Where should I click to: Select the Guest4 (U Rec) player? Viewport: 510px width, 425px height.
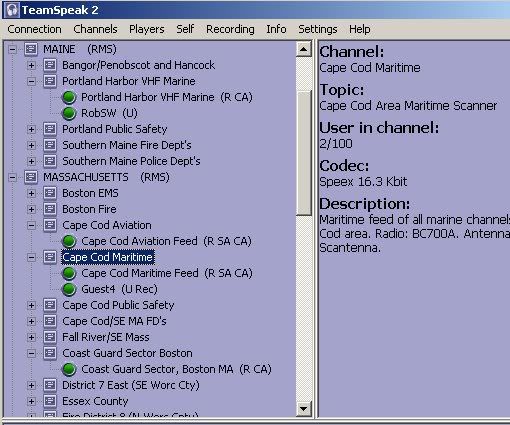click(x=119, y=289)
